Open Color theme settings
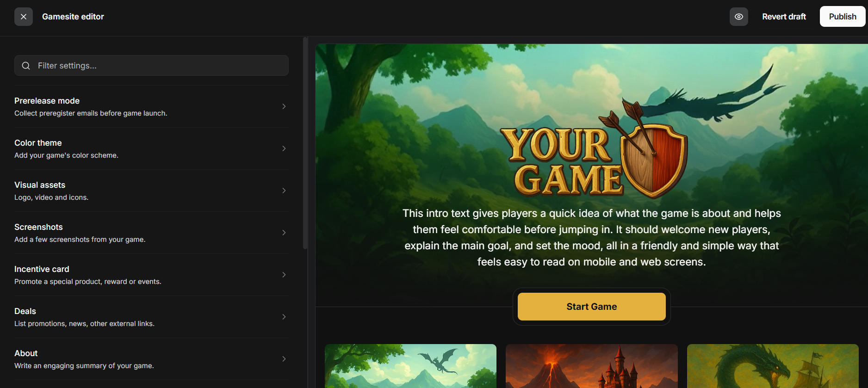The image size is (868, 388). pos(151,148)
